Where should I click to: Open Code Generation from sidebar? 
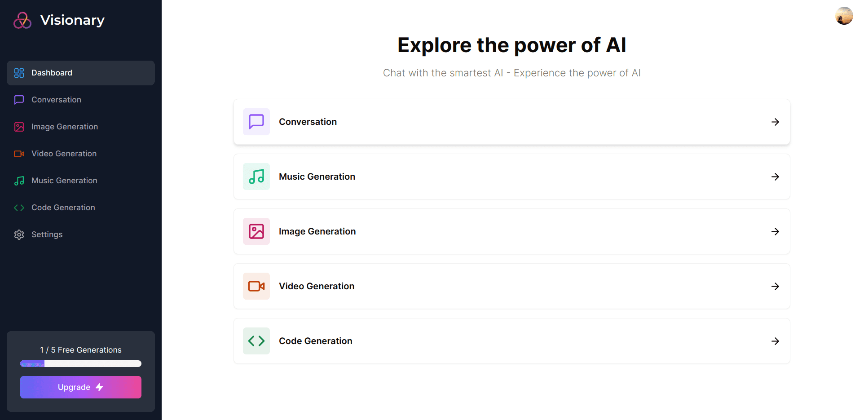point(81,208)
